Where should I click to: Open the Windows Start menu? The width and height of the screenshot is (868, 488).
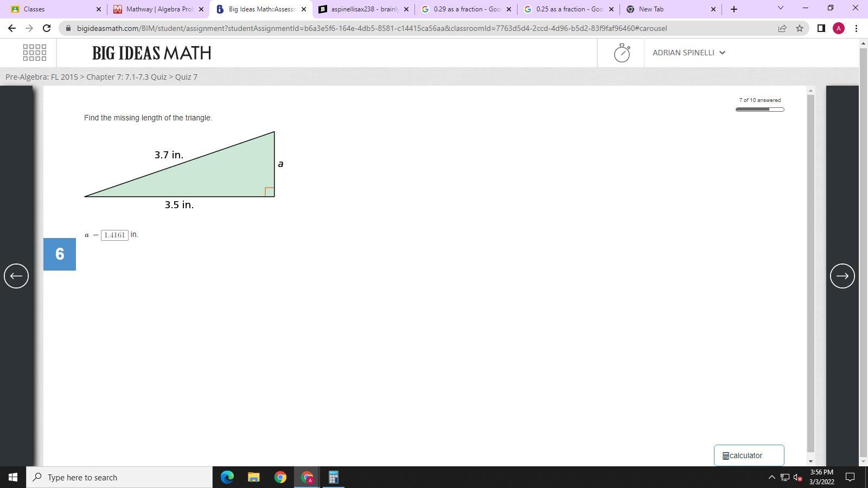pyautogui.click(x=13, y=477)
